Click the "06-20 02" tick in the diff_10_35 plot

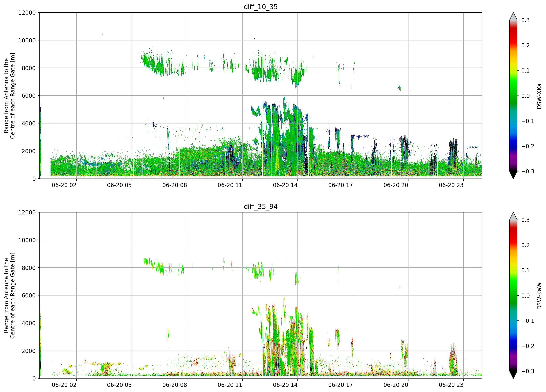tap(64, 185)
